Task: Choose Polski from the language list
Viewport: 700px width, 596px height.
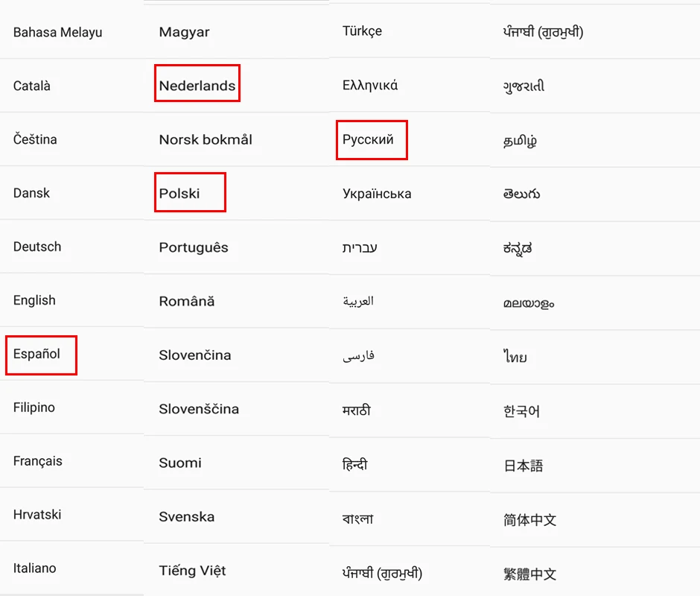Action: tap(179, 194)
